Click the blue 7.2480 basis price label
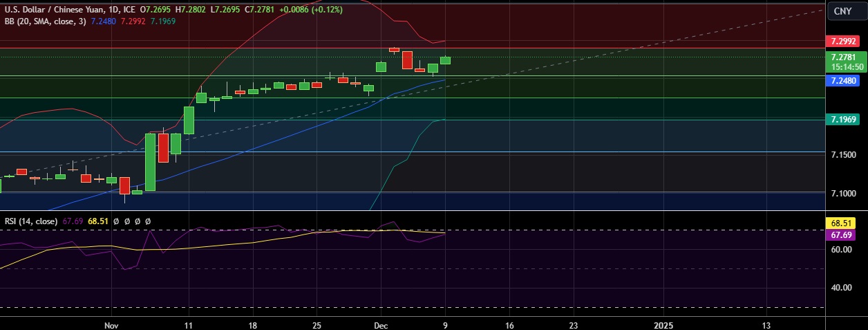Screen dimensions: 868x330 click(x=844, y=81)
